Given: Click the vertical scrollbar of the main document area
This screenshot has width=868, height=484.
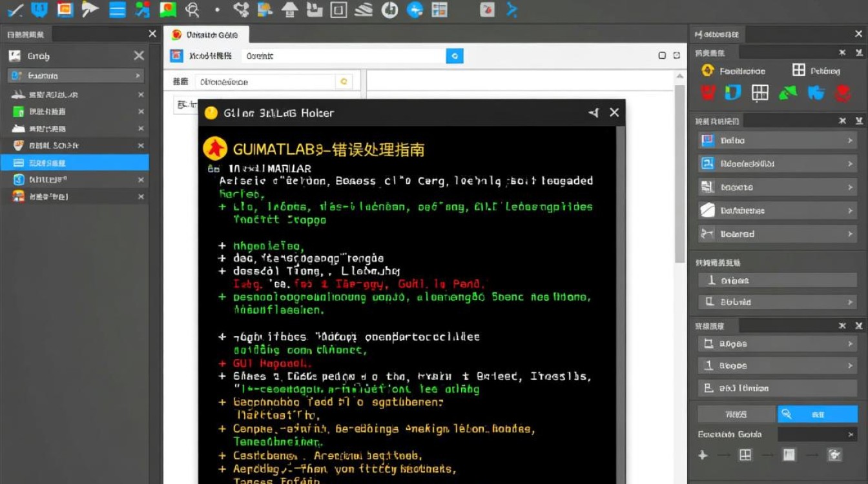Looking at the screenshot, I should (x=680, y=174).
